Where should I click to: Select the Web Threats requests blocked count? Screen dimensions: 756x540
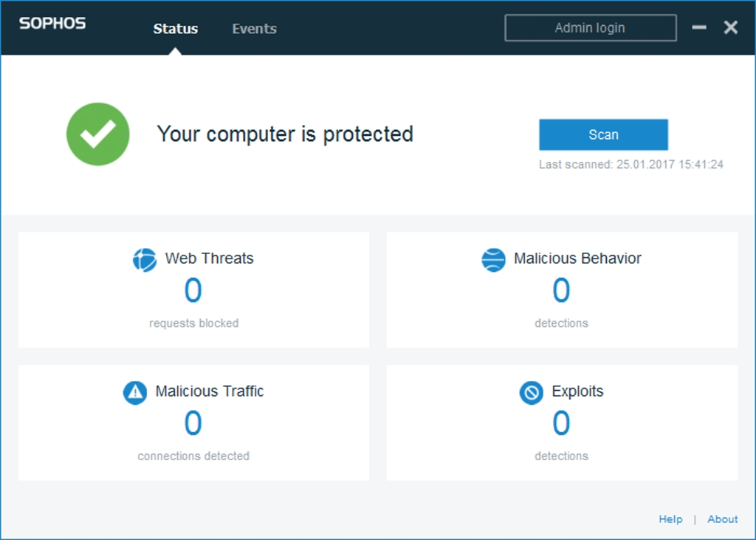[193, 291]
